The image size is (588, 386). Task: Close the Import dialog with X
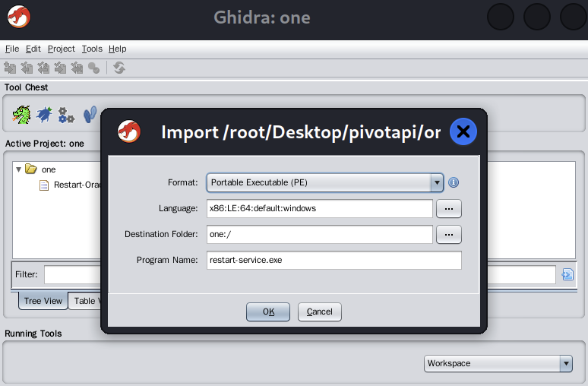(463, 132)
